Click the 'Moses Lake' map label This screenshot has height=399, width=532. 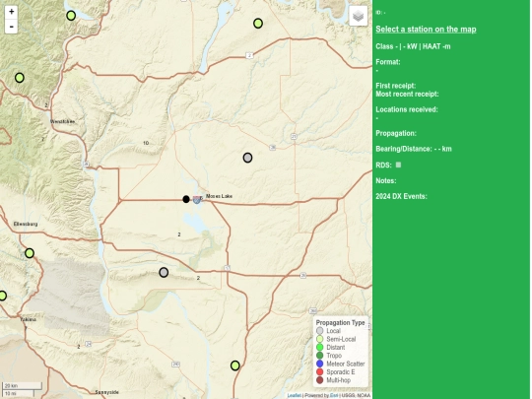[x=219, y=196]
